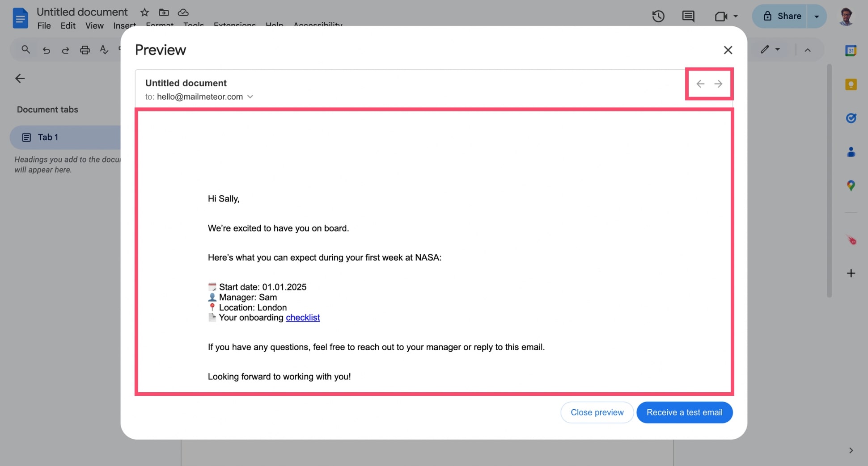Open the Insert menu
The height and width of the screenshot is (466, 868).
(x=124, y=25)
